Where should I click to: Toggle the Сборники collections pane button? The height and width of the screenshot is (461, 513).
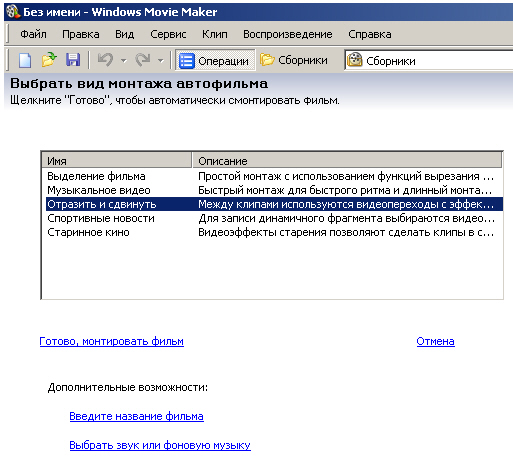pos(294,60)
